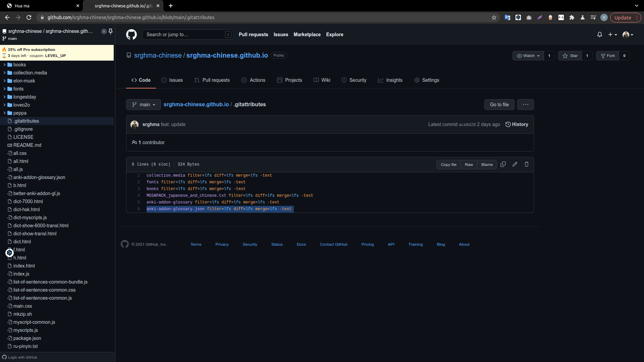The image size is (644, 362).
Task: Open repository settings gear near repo name
Action: [x=104, y=31]
